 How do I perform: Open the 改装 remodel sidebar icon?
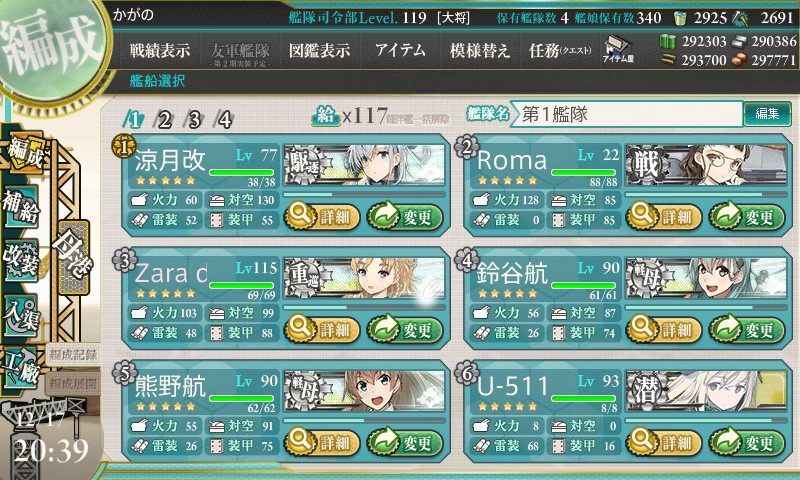point(20,259)
